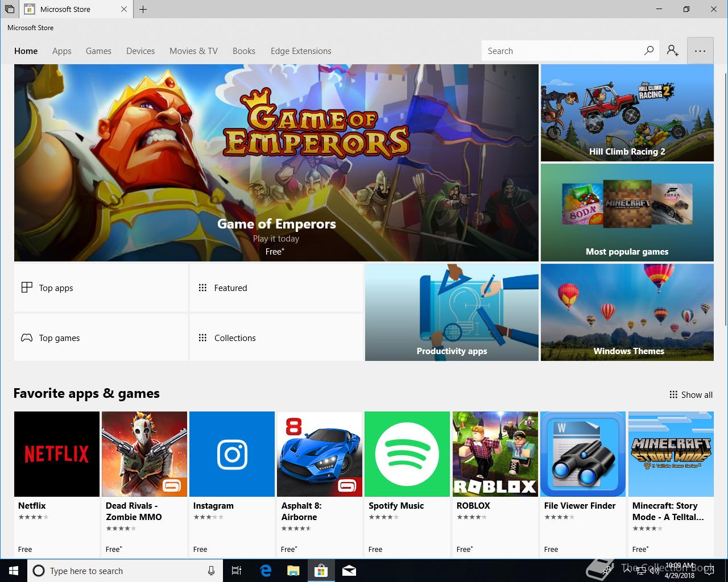Click the Cortana microphone icon
728x582 pixels.
pyautogui.click(x=211, y=571)
